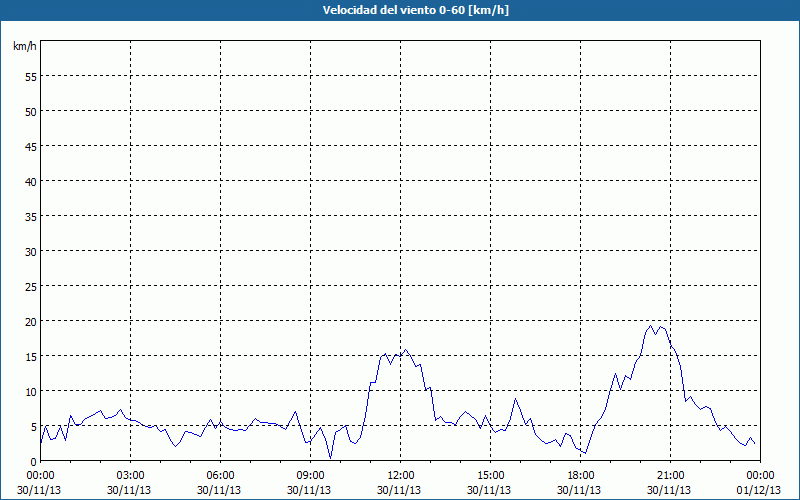Select the 20 km/h axis label
Image resolution: width=800 pixels, height=500 pixels.
click(31, 321)
